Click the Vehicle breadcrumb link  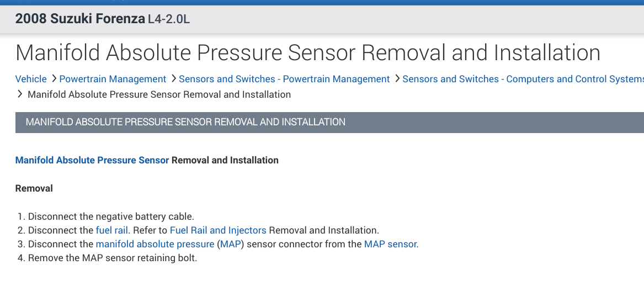[31, 79]
